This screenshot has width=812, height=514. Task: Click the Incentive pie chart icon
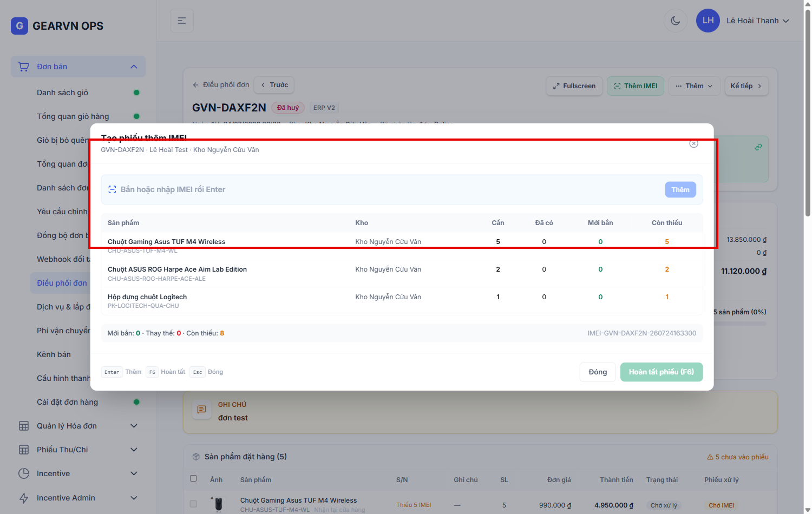click(x=24, y=473)
